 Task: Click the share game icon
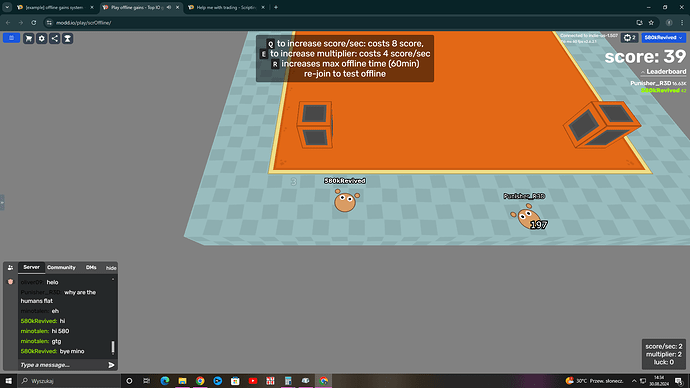pyautogui.click(x=55, y=39)
